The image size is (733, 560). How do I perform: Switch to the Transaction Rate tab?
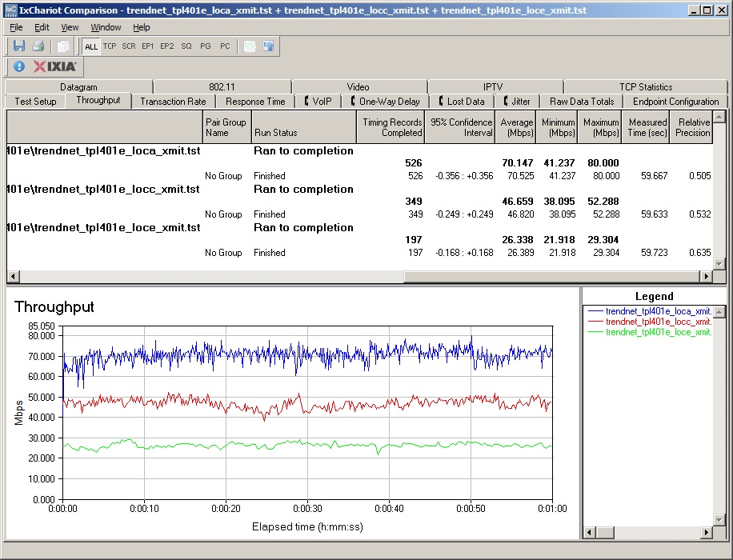point(173,102)
